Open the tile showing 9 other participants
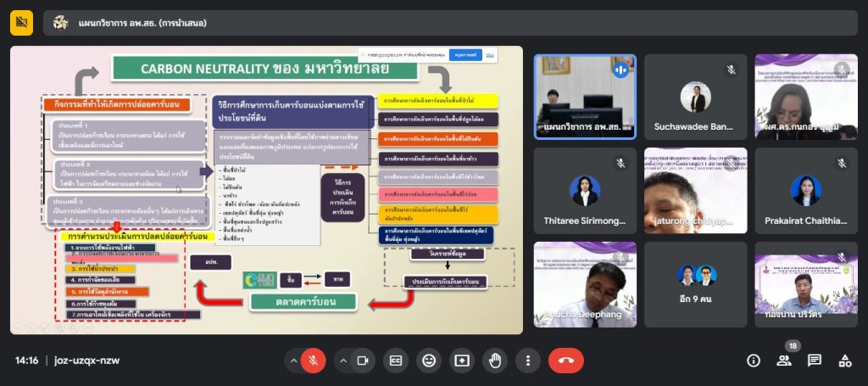The height and width of the screenshot is (386, 868). (695, 284)
